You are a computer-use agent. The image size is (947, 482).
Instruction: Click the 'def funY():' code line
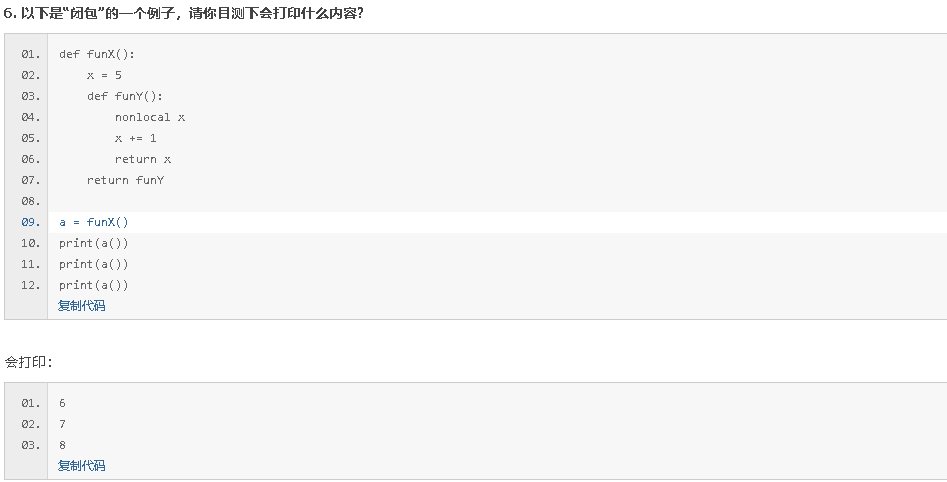pyautogui.click(x=124, y=96)
